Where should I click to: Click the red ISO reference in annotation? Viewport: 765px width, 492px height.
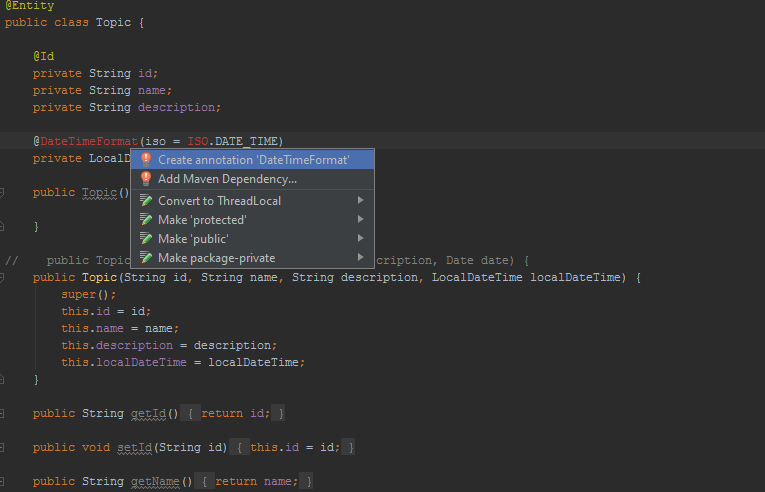(x=198, y=141)
